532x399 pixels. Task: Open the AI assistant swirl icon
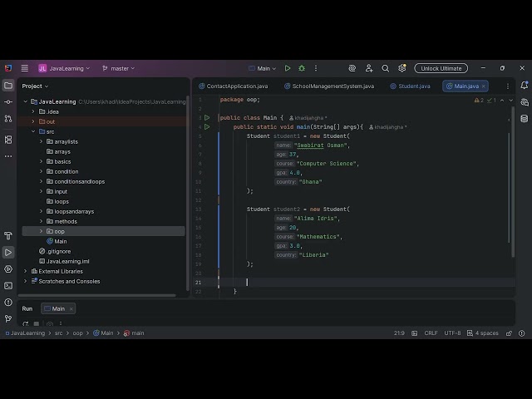click(352, 68)
